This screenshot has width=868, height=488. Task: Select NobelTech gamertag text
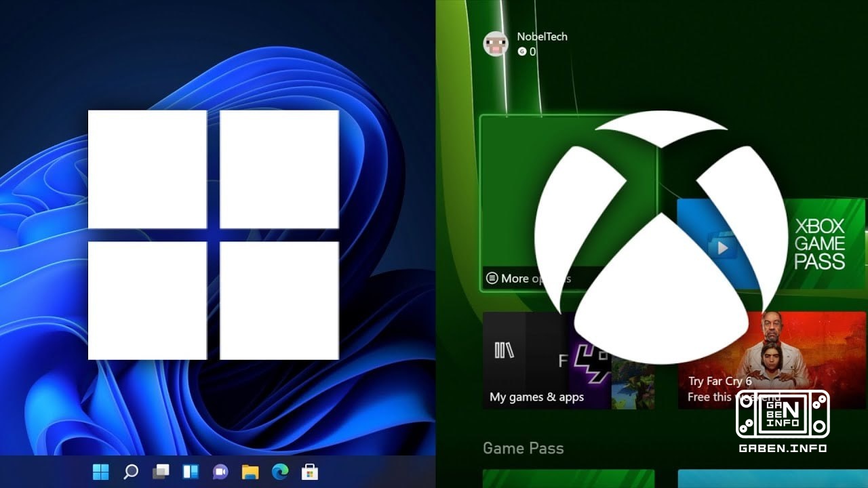tap(542, 37)
